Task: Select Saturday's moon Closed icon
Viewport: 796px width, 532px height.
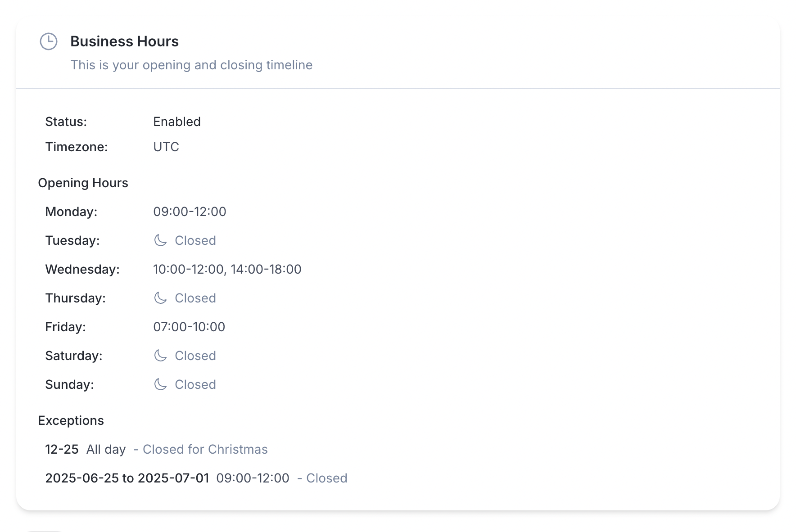Action: pos(160,355)
